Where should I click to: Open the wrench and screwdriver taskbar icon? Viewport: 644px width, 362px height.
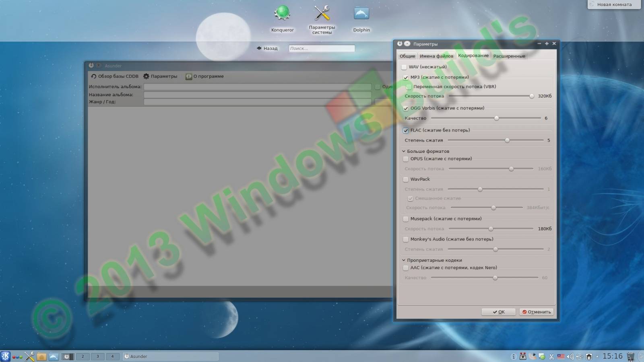click(29, 356)
